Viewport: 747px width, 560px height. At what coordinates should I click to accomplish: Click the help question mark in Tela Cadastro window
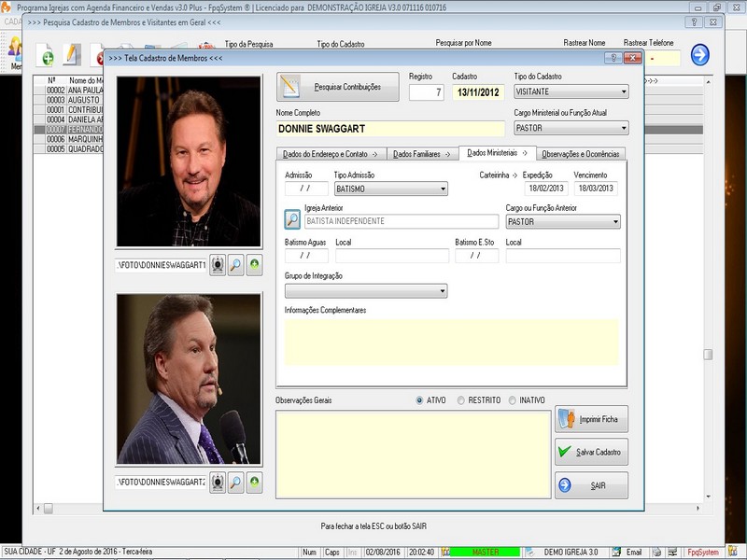(613, 58)
